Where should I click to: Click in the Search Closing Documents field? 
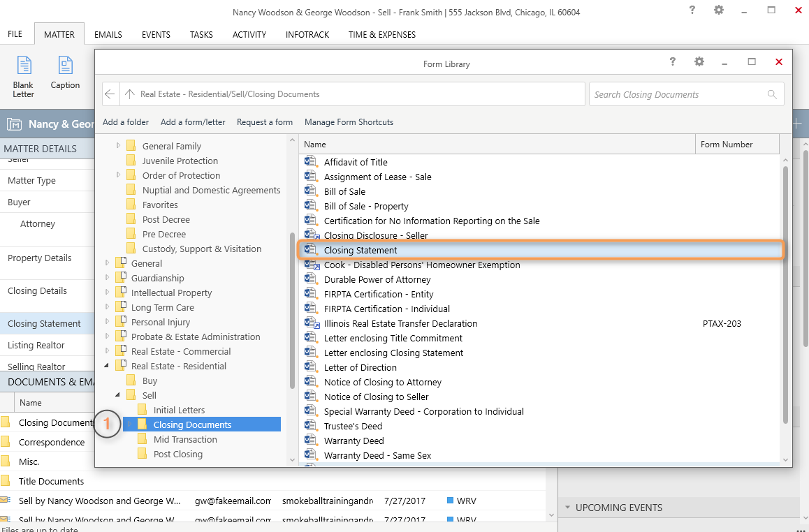[x=678, y=94]
